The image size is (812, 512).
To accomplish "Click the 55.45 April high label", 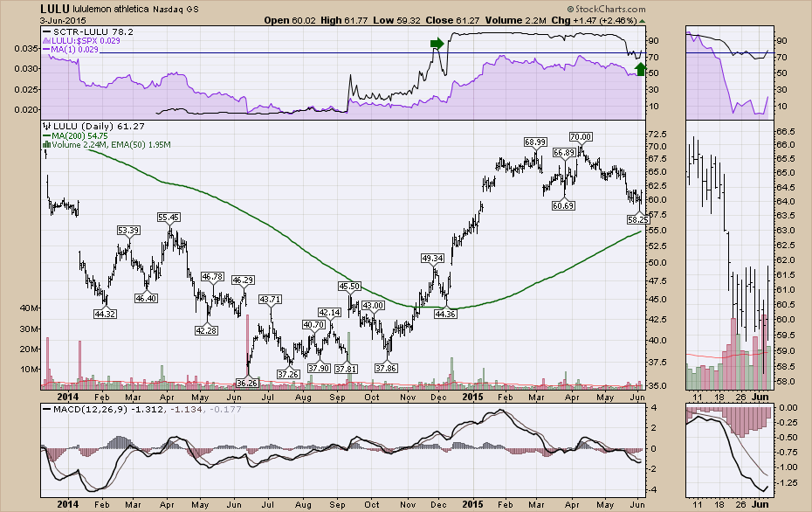I will pyautogui.click(x=169, y=218).
